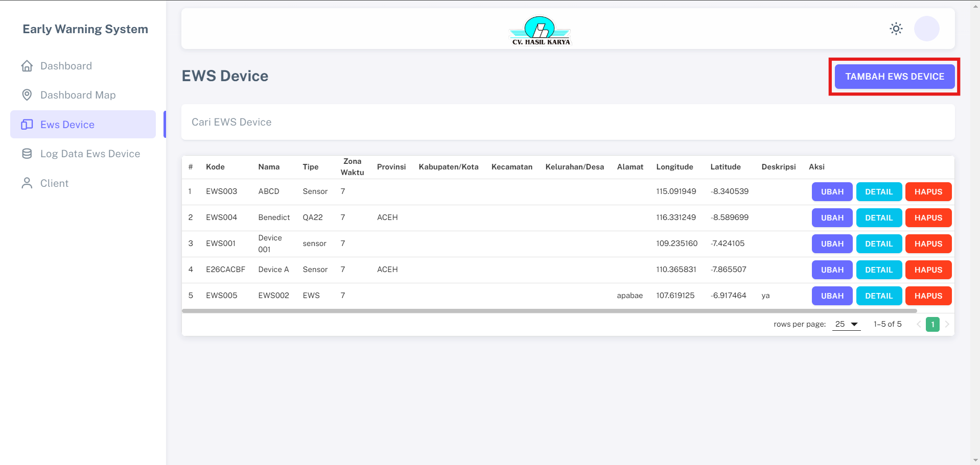The height and width of the screenshot is (465, 980).
Task: Click the Client person icon
Action: pos(27,183)
